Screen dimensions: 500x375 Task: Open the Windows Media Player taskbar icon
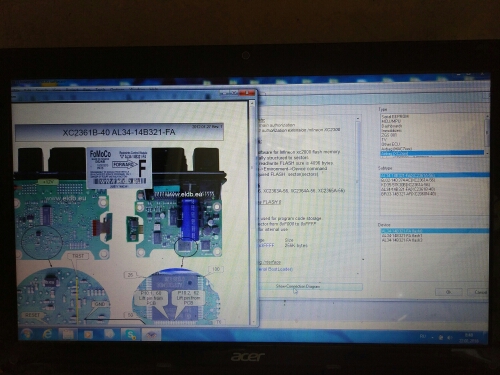[88, 334]
